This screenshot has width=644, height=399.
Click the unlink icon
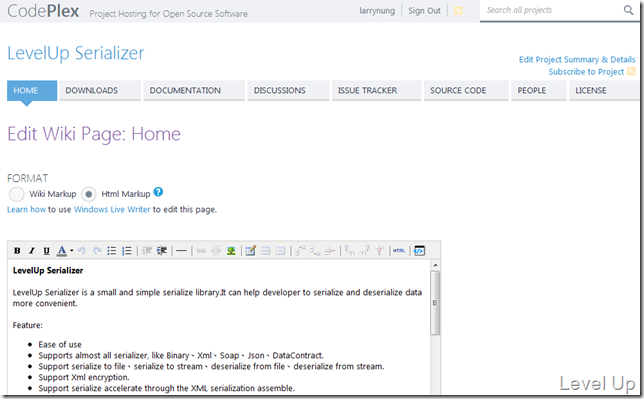[216, 251]
